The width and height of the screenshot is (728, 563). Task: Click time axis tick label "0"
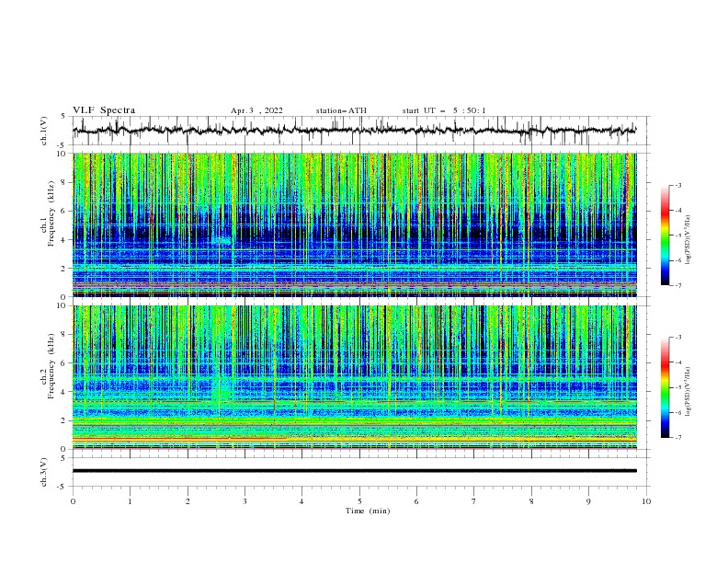click(73, 501)
